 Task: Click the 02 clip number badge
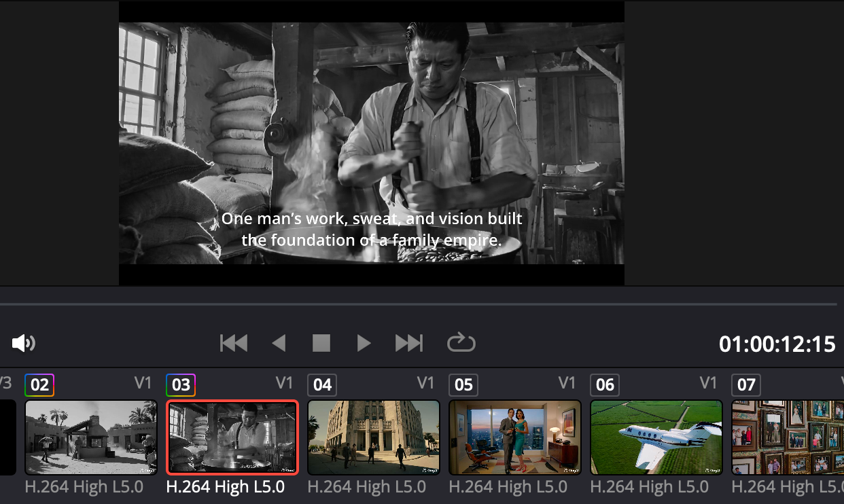pyautogui.click(x=39, y=385)
